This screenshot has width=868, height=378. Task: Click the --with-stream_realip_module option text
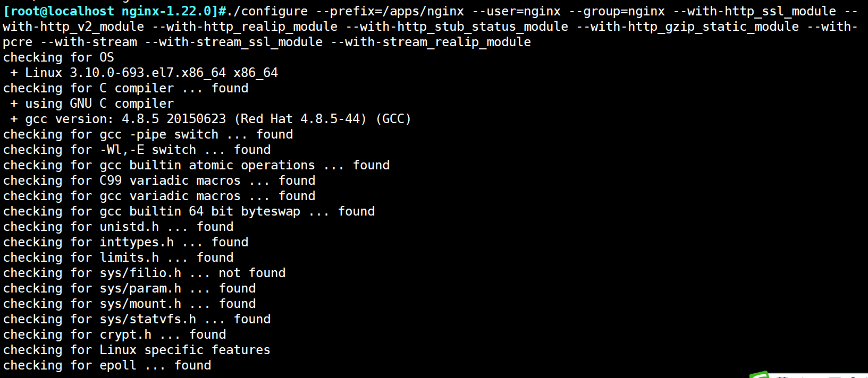tap(431, 42)
